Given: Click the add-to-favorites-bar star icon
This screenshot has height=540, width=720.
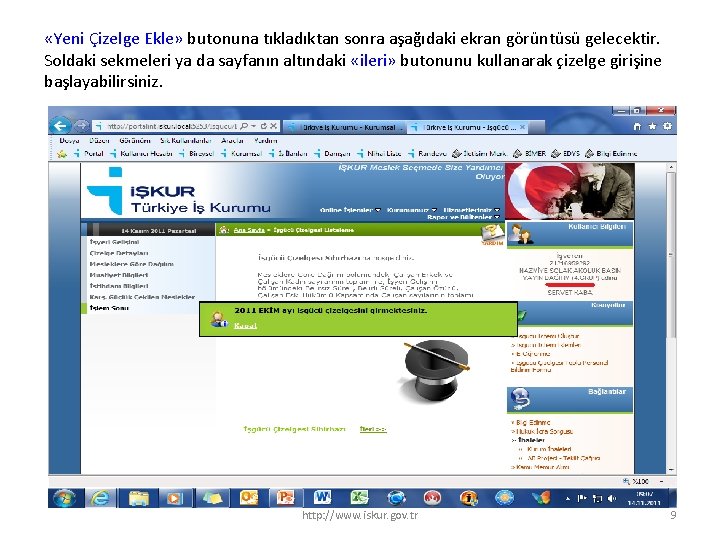Looking at the screenshot, I should [62, 154].
